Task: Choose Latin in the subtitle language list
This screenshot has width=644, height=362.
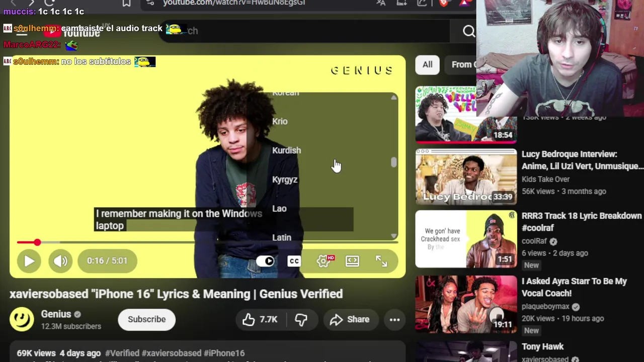Action: (282, 238)
